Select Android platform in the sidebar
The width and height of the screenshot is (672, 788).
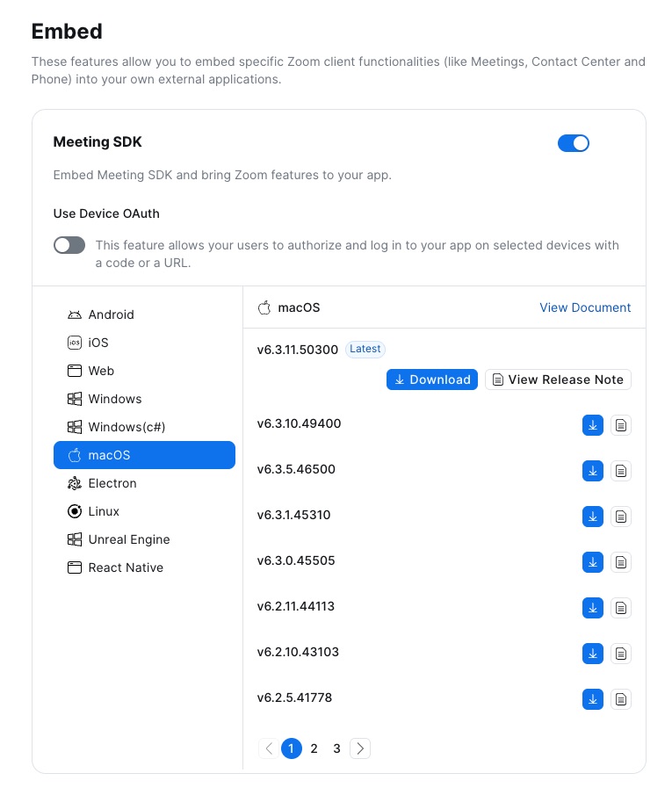tap(144, 314)
